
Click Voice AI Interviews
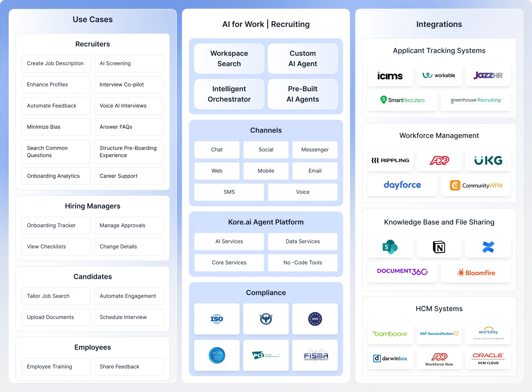[x=129, y=106]
